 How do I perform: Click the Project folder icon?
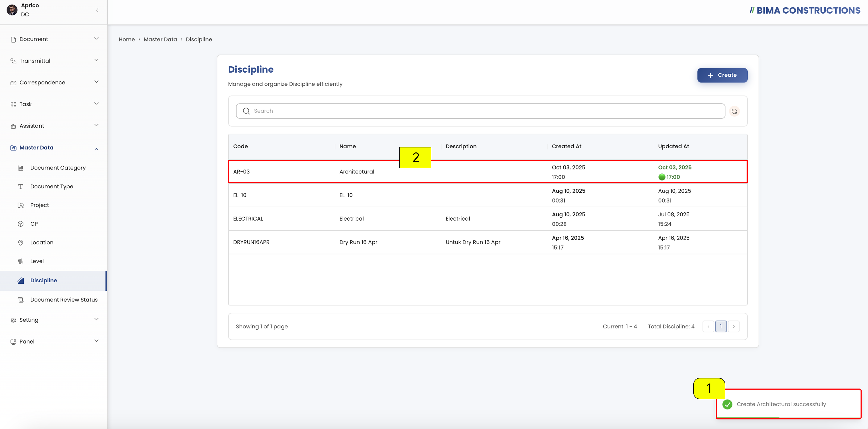pos(21,205)
